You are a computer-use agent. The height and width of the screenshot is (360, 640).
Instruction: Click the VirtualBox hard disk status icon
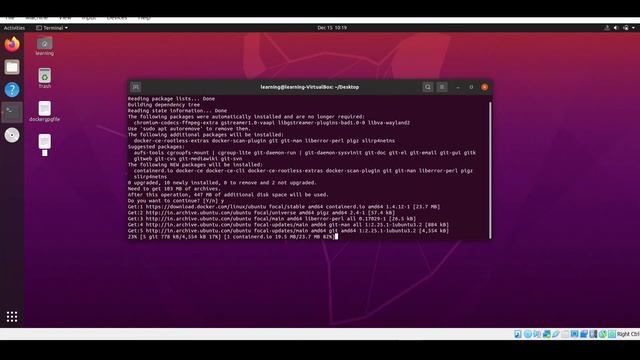tap(518, 334)
